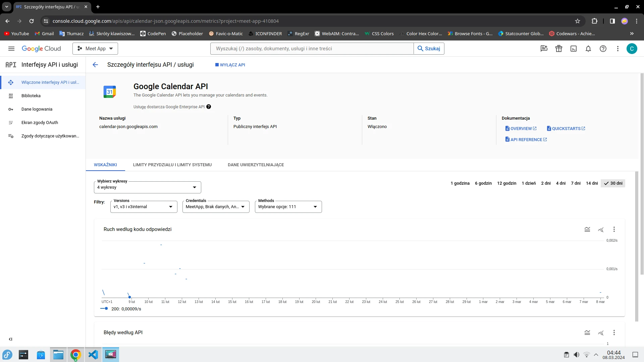Collapse the left navigation panel
This screenshot has height=362, width=644.
point(10,339)
